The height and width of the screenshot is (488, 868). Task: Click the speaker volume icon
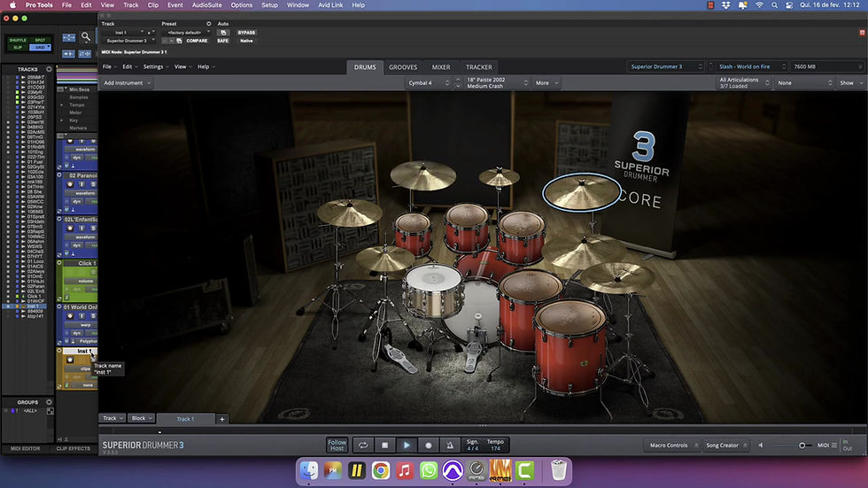click(761, 445)
